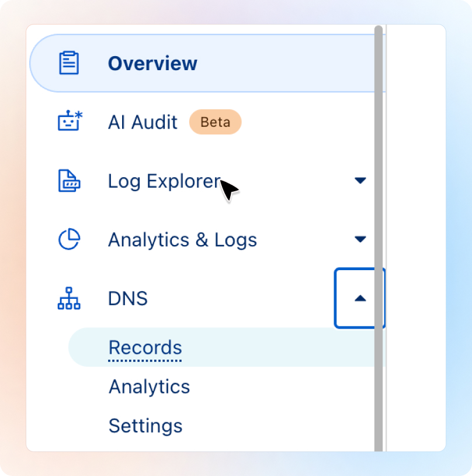Click the Analytics & Logs pie chart icon
Screen dimensions: 472x476
pos(69,239)
